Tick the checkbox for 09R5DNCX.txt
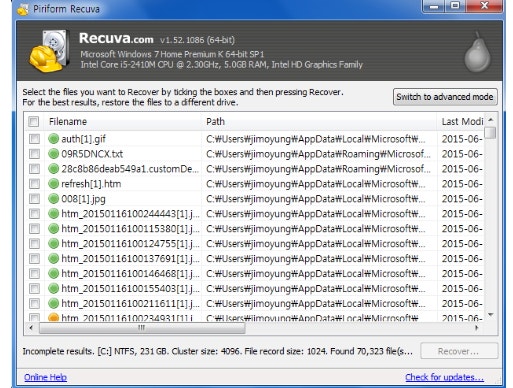 (x=34, y=154)
